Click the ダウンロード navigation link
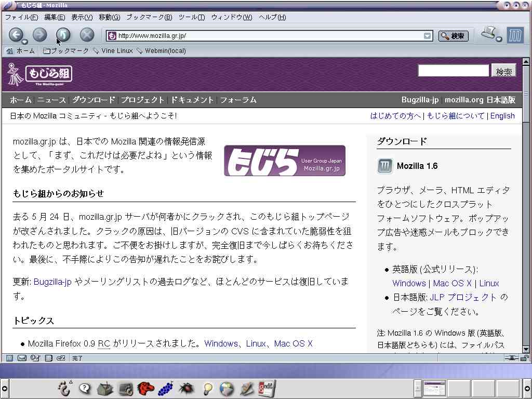This screenshot has width=532, height=399. (94, 100)
